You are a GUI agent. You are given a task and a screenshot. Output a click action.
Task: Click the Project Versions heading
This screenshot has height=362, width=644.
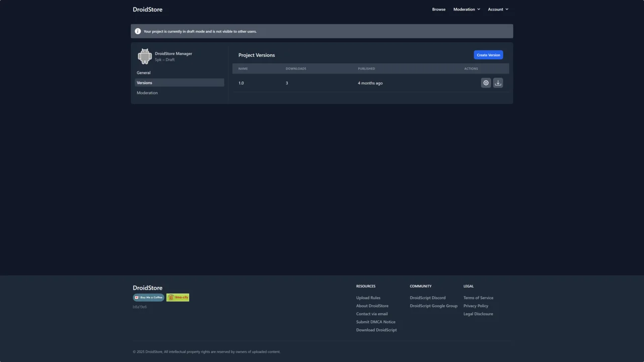click(x=257, y=55)
